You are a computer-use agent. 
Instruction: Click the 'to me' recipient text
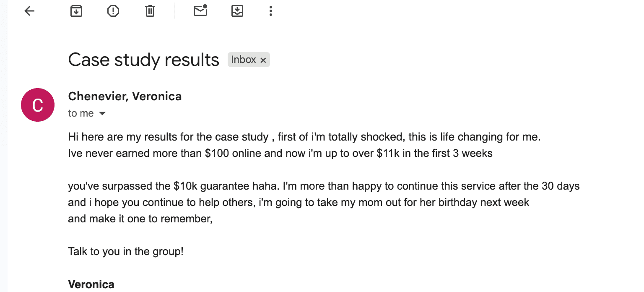(81, 114)
